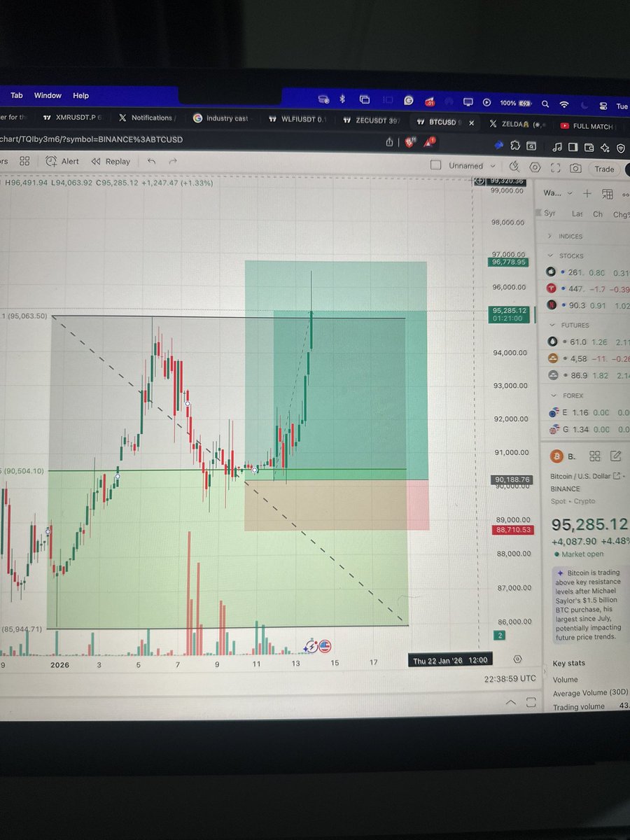This screenshot has height=840, width=630.
Task: Open macOS Tab menu
Action: 16,95
